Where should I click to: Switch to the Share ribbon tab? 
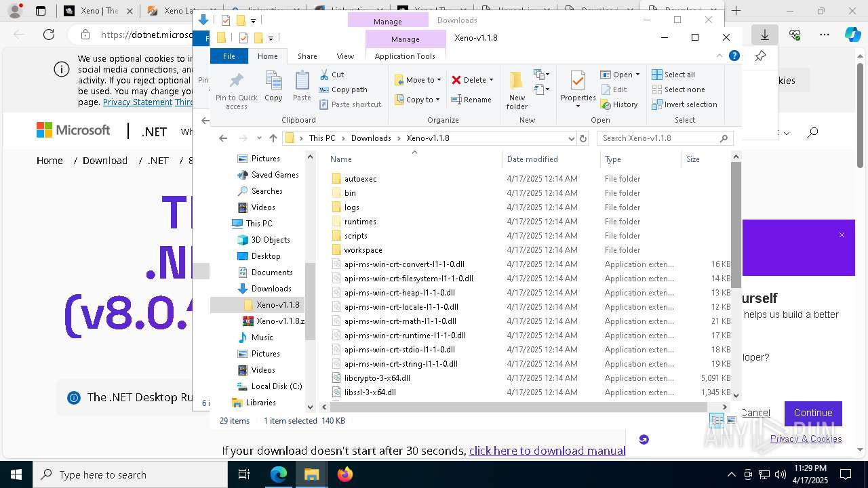pyautogui.click(x=307, y=56)
